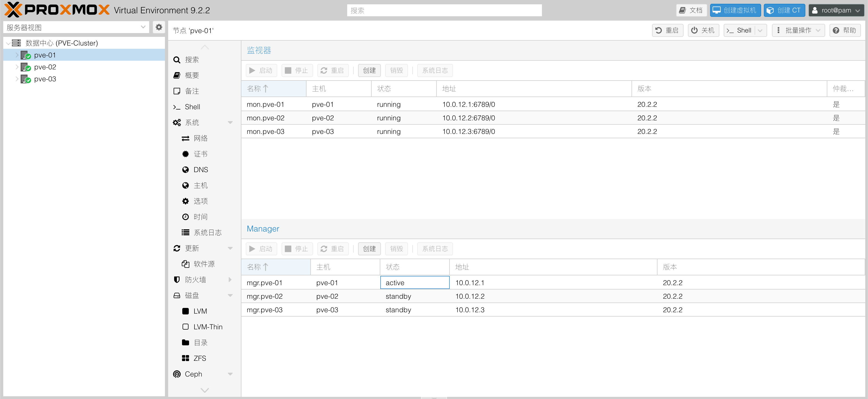Sort managers by 主机 column header
Viewport: 868px width, 399px height.
coord(345,267)
